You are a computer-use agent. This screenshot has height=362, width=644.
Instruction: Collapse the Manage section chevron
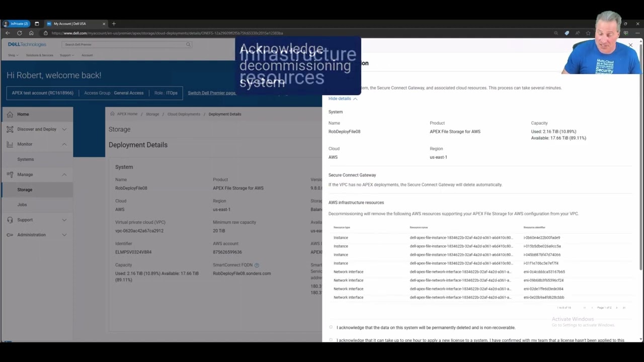tap(64, 174)
